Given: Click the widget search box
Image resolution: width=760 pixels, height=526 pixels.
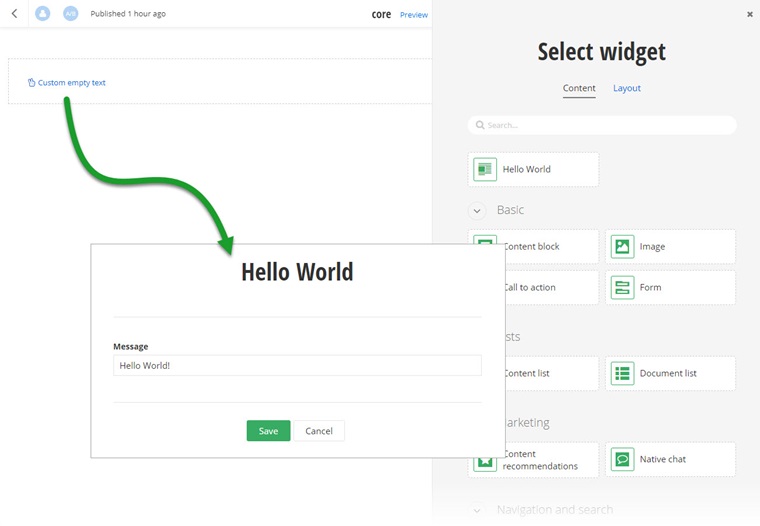Looking at the screenshot, I should point(602,125).
